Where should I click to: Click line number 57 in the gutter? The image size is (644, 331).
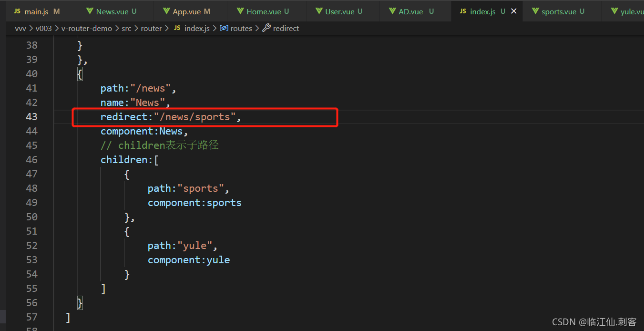point(31,317)
